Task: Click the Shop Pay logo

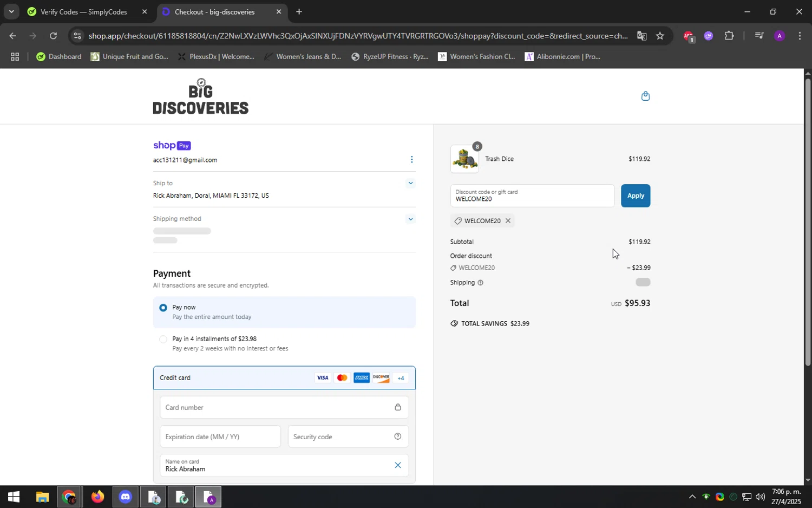Action: [x=172, y=146]
